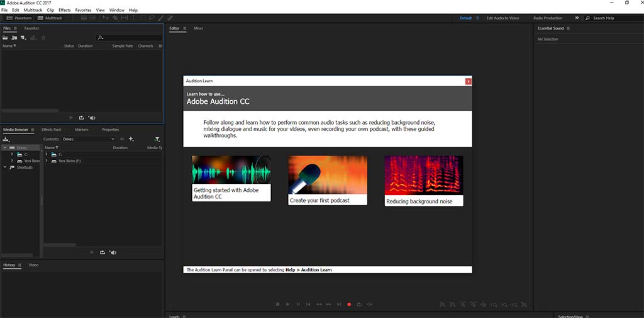Open the Default workspace menu icon

coord(477,18)
